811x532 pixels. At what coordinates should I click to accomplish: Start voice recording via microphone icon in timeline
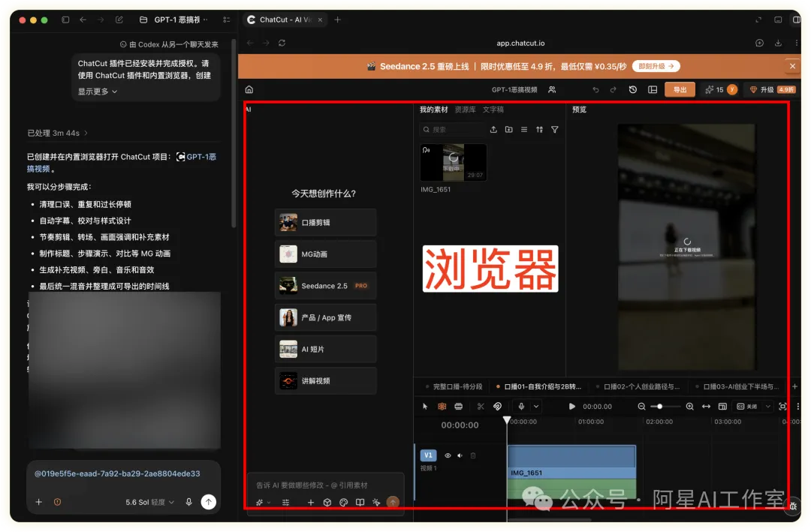(521, 407)
